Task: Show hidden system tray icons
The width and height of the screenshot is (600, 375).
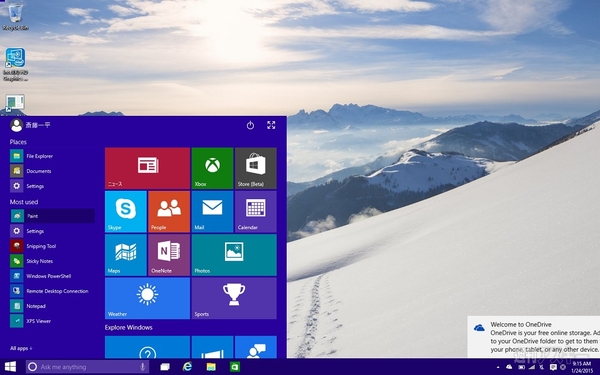Action: [x=498, y=367]
